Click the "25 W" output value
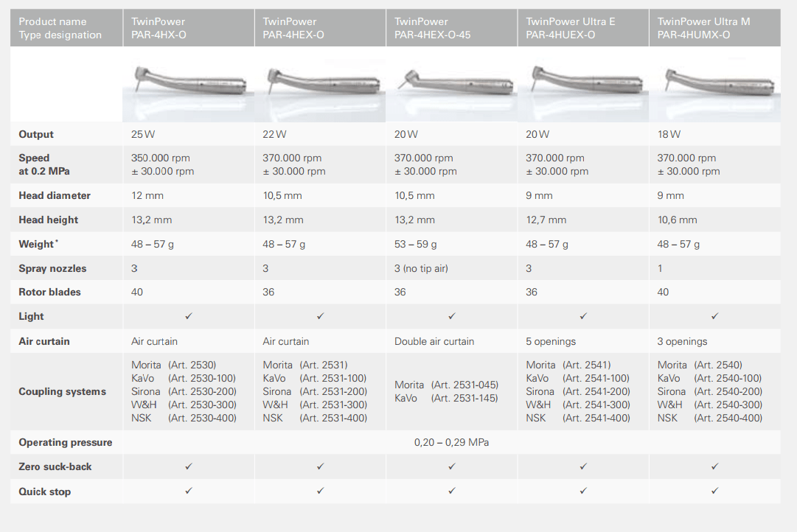 [143, 134]
